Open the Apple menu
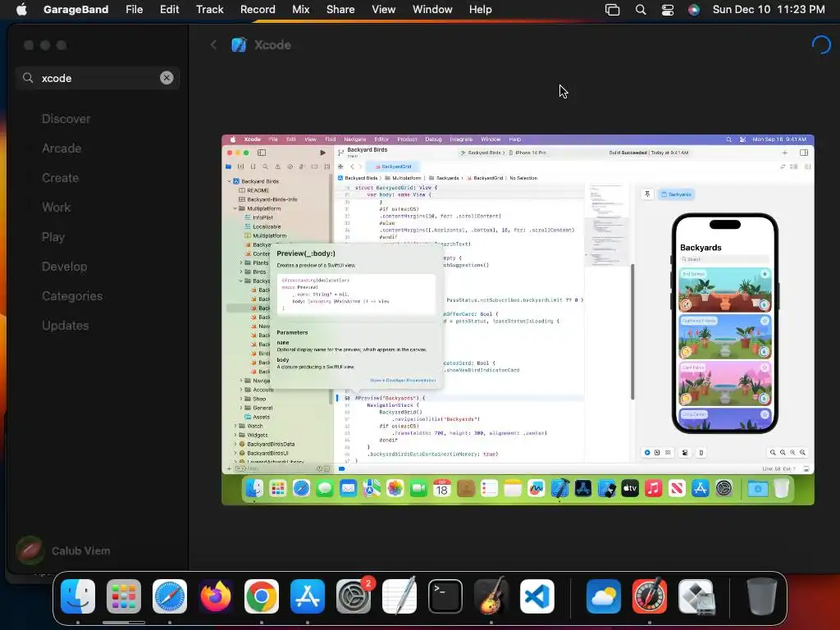Screen dimensions: 840x630 click(21, 10)
